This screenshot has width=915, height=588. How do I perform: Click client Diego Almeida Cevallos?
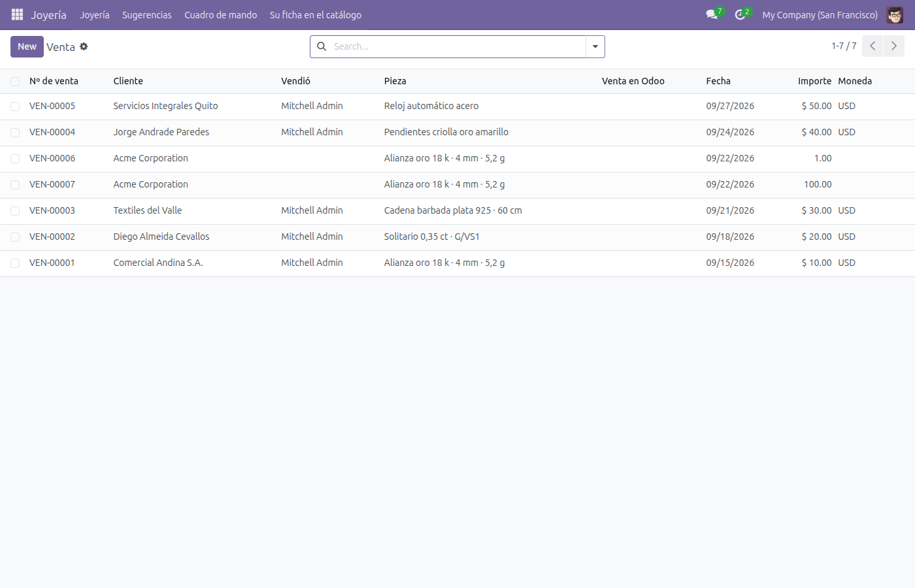coord(161,237)
